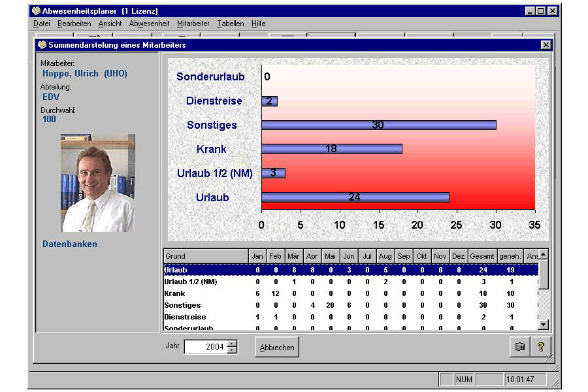Image resolution: width=588 pixels, height=392 pixels.
Task: Select the Krank row in the table
Action: (x=351, y=293)
